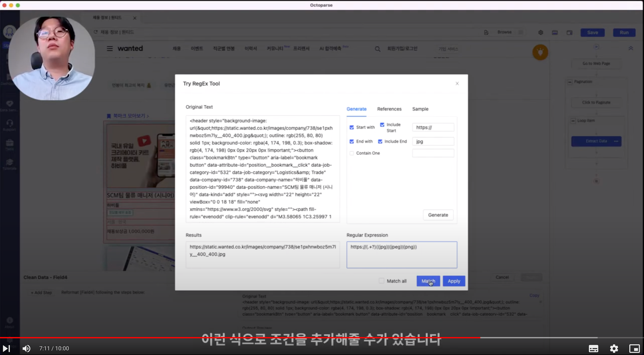Click the Match button in RegEx Tool
The image size is (644, 355).
coord(428,281)
